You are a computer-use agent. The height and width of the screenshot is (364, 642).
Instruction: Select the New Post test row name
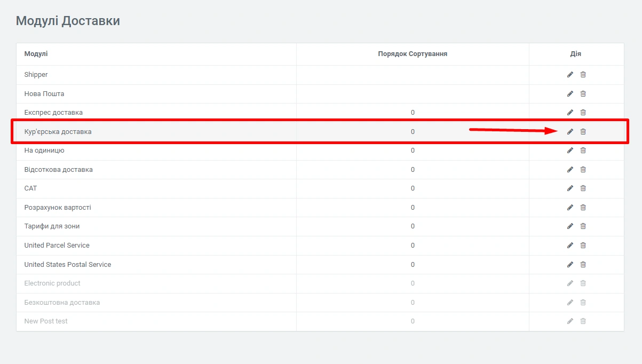click(46, 321)
